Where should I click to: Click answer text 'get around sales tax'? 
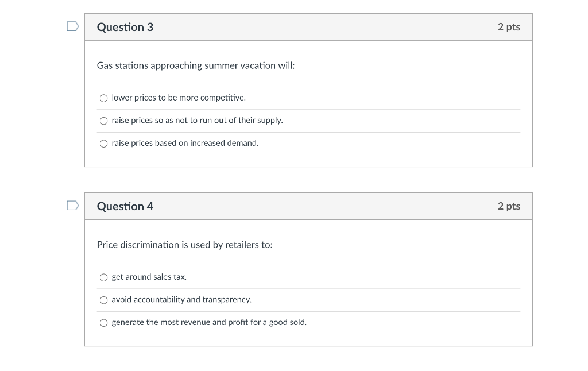click(x=149, y=277)
